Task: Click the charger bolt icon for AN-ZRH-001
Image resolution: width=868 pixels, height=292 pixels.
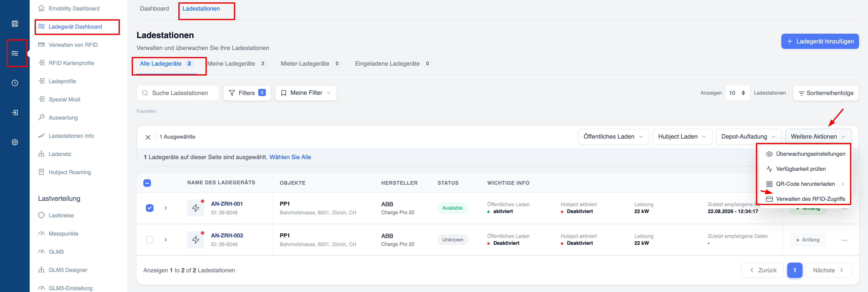Action: pos(195,208)
